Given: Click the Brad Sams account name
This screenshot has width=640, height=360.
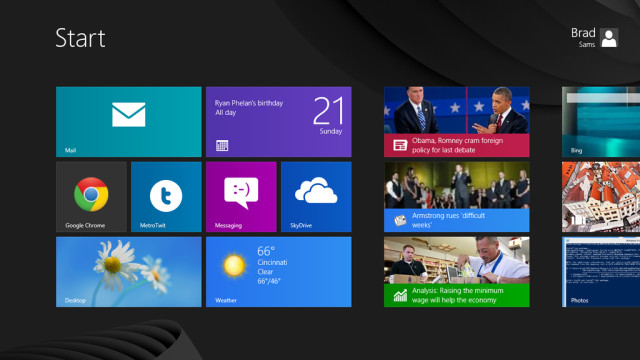Looking at the screenshot, I should (583, 38).
